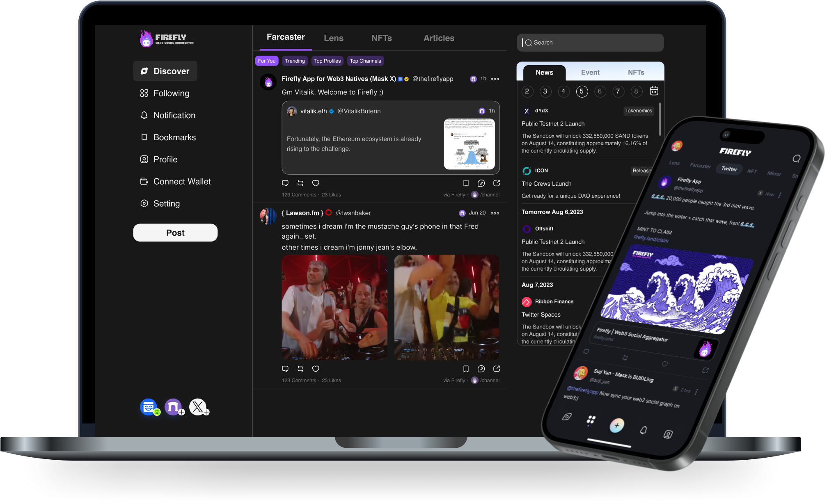Click tip icon on Firefly App post

tap(481, 183)
